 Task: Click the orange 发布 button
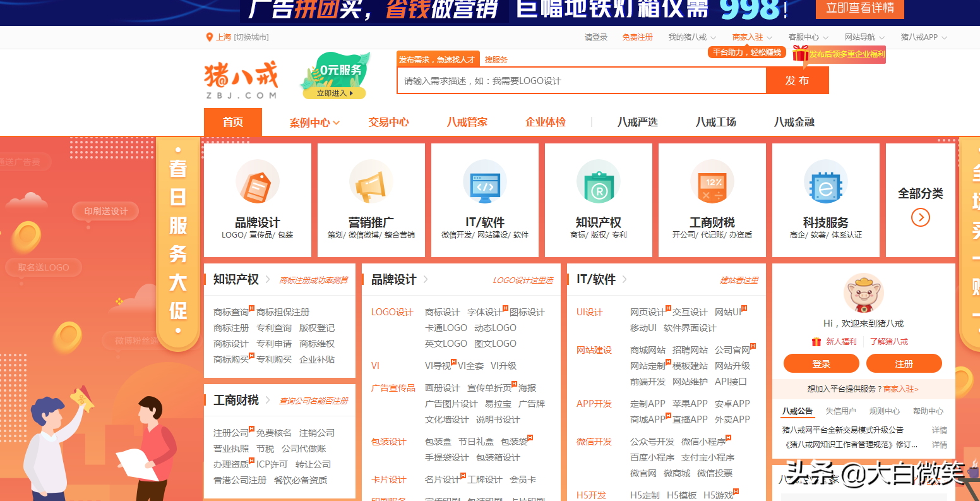point(797,80)
